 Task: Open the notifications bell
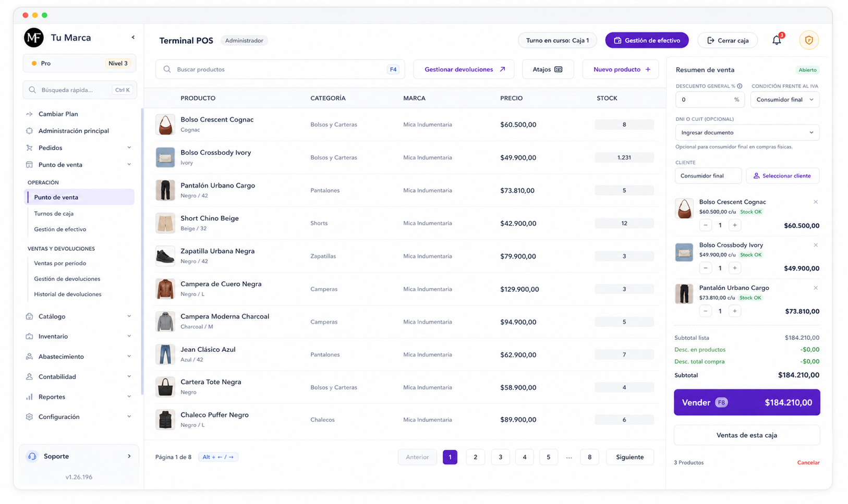pyautogui.click(x=777, y=40)
